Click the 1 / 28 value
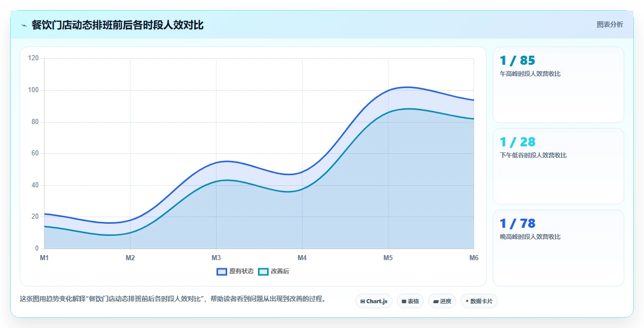The image size is (644, 328). click(x=517, y=142)
